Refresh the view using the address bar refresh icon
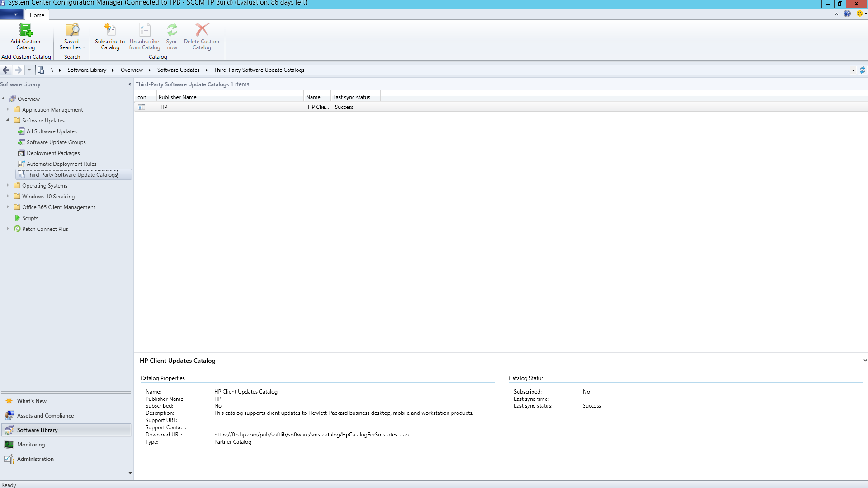This screenshot has width=868, height=488. tap(862, 70)
